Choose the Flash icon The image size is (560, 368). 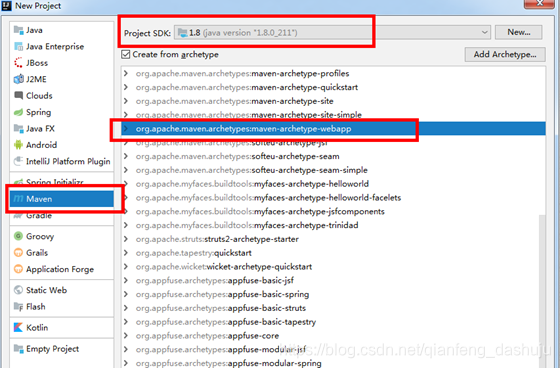[x=18, y=307]
